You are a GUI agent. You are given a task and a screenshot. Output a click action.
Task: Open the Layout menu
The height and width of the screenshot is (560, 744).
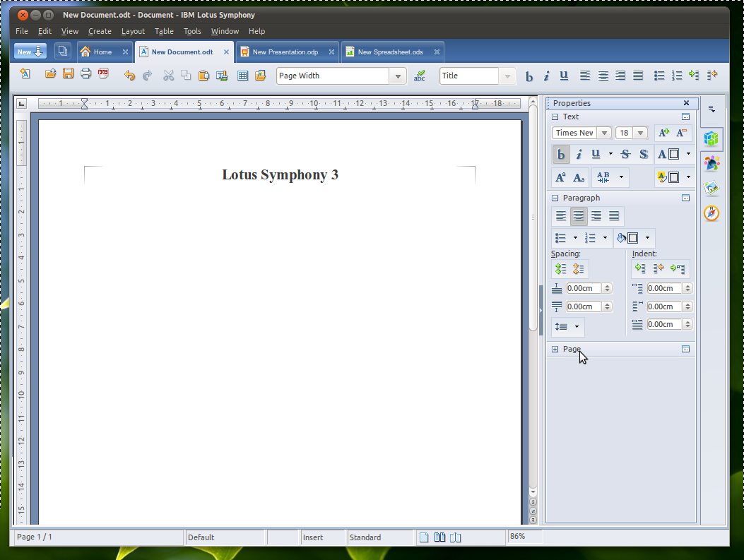[133, 31]
